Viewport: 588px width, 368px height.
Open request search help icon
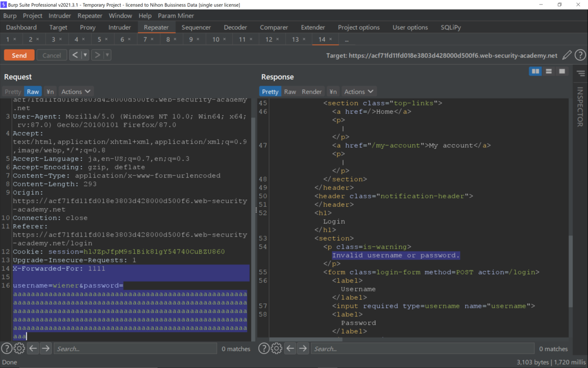click(x=6, y=348)
